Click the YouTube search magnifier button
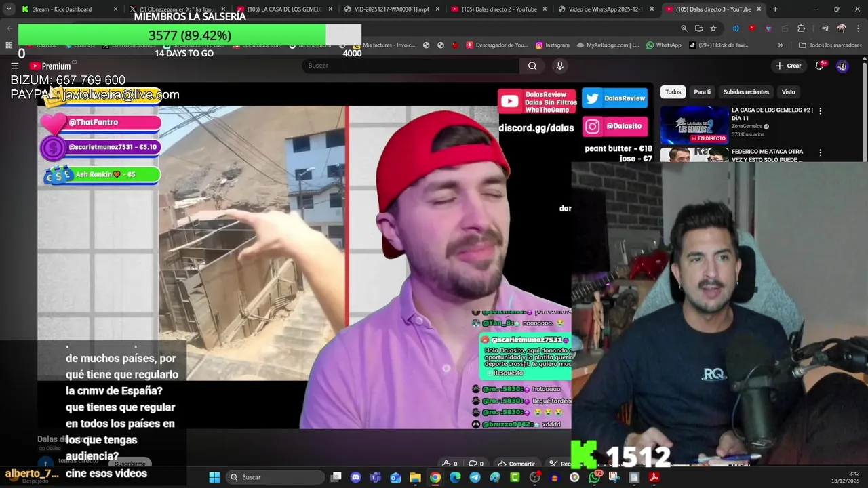868x488 pixels. click(x=532, y=66)
